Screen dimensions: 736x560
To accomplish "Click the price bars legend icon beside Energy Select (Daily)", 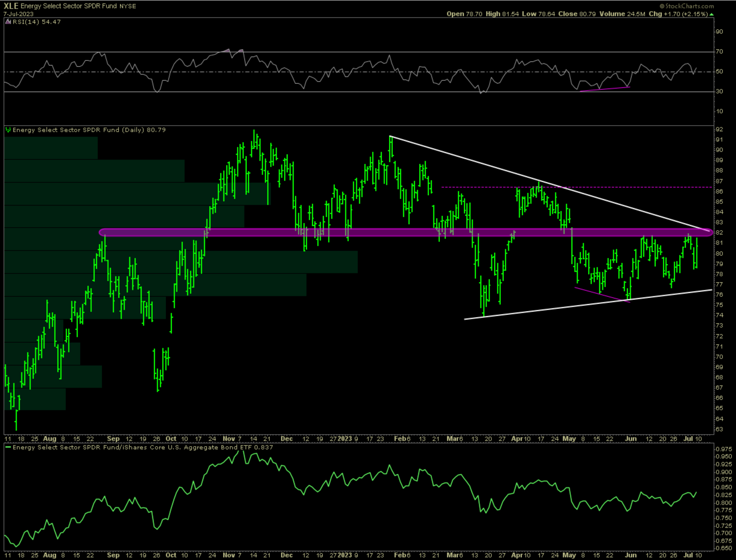I will click(8, 130).
